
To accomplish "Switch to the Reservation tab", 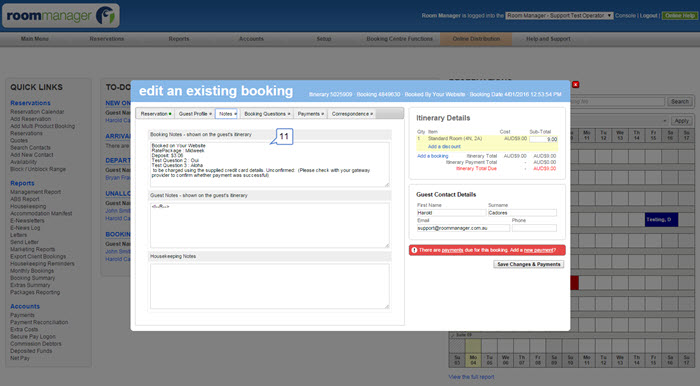I will [x=155, y=114].
